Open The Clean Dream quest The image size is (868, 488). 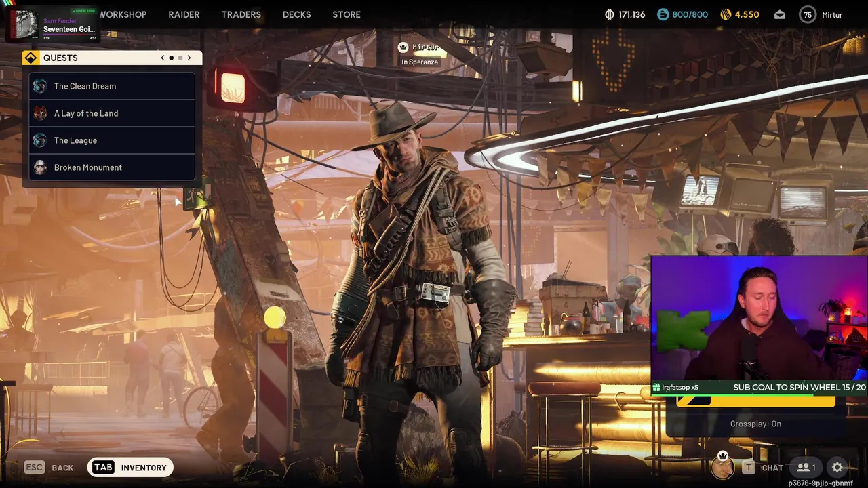[112, 86]
